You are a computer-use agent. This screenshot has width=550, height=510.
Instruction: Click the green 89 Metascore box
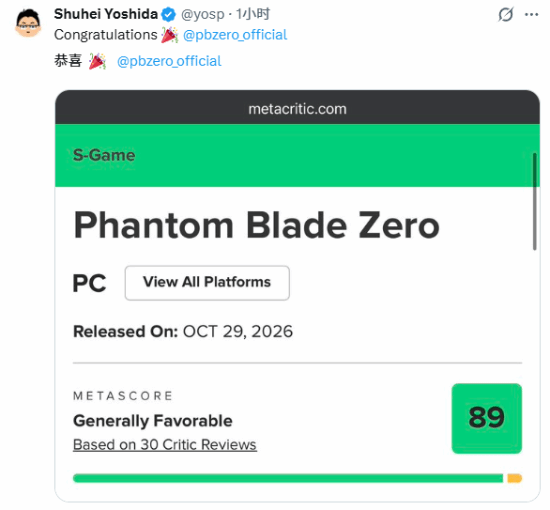(x=487, y=418)
